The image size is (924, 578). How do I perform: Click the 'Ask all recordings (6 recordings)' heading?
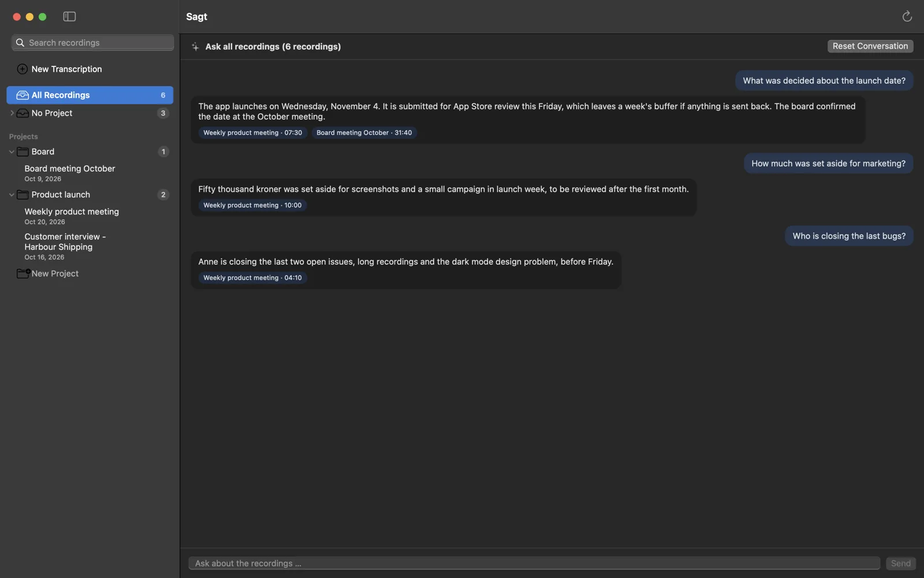(x=273, y=47)
